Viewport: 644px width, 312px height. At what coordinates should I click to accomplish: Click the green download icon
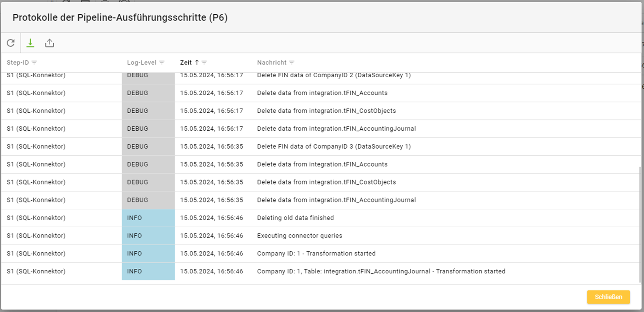point(30,43)
